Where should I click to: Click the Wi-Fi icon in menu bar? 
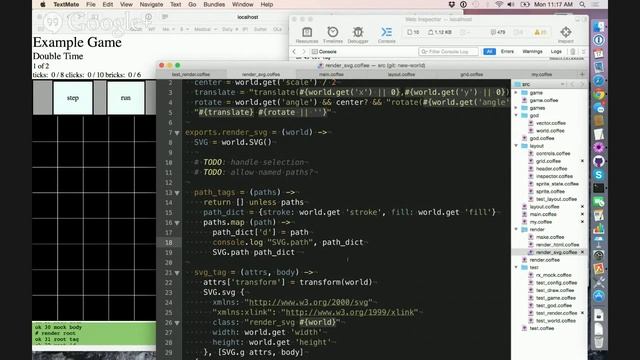coord(499,4)
